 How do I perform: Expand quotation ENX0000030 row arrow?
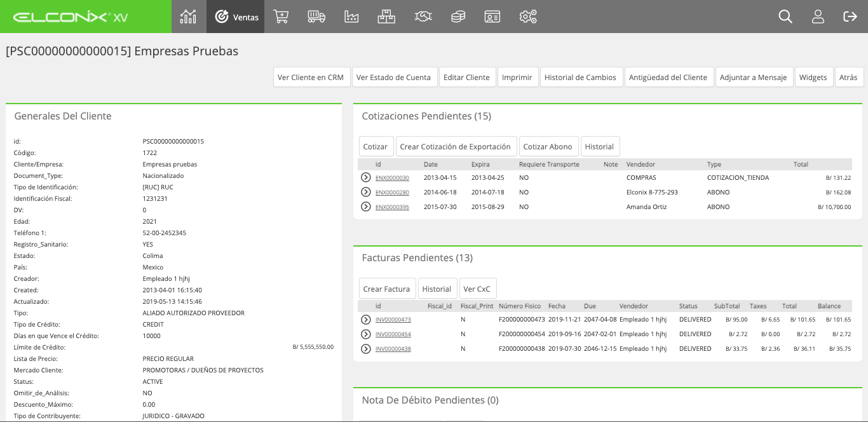(x=366, y=177)
